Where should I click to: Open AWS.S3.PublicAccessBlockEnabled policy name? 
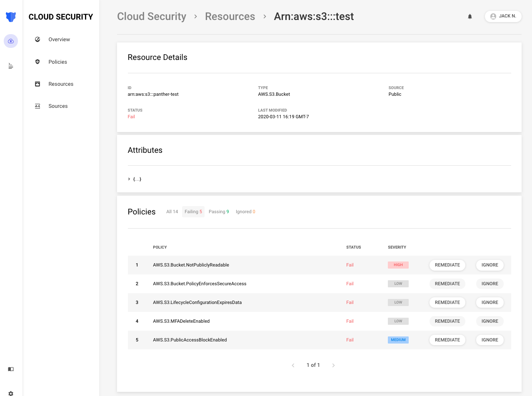[190, 340]
